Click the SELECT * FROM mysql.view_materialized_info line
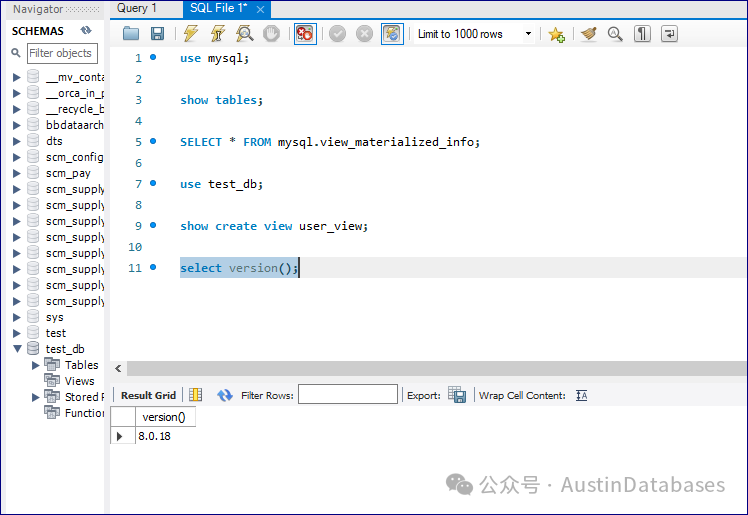The width and height of the screenshot is (748, 515). click(330, 142)
